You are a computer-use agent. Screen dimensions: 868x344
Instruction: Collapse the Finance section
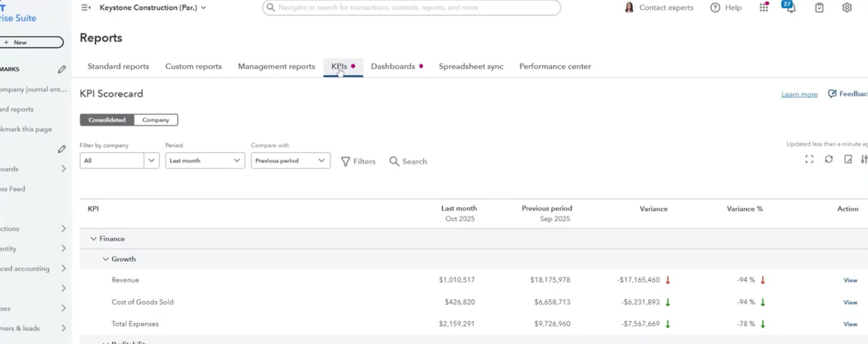[93, 238]
